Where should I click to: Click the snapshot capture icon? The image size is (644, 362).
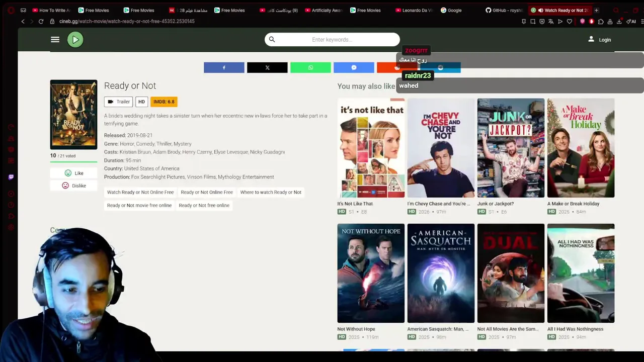(533, 21)
